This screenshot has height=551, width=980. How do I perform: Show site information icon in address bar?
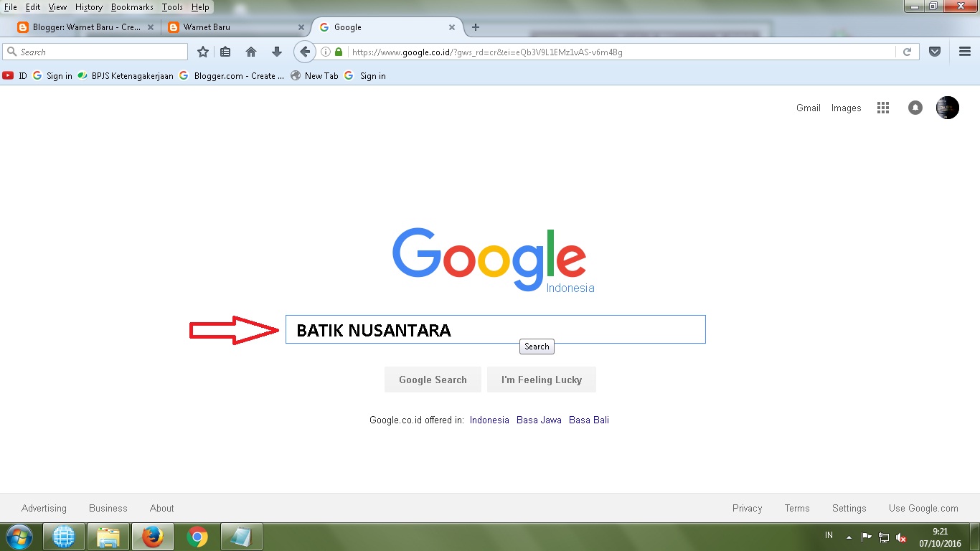coord(326,52)
